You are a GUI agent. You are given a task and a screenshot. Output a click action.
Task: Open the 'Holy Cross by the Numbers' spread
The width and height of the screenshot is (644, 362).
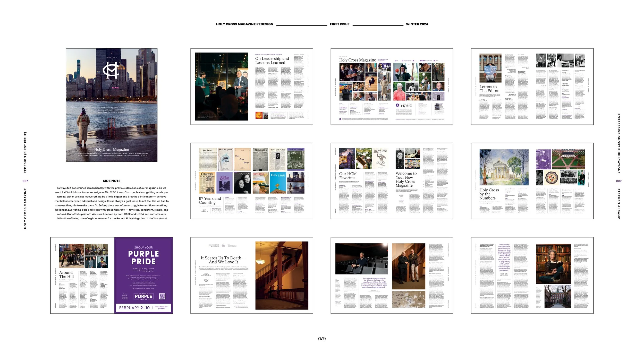[532, 181]
